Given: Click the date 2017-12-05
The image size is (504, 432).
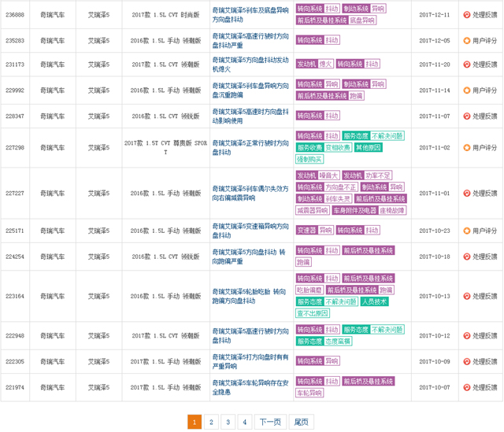Looking at the screenshot, I should click(x=435, y=40).
